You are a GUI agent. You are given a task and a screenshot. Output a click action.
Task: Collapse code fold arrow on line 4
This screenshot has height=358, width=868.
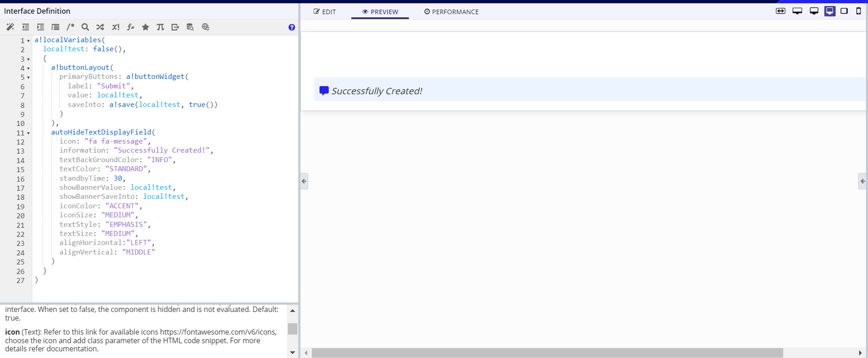[x=28, y=69]
